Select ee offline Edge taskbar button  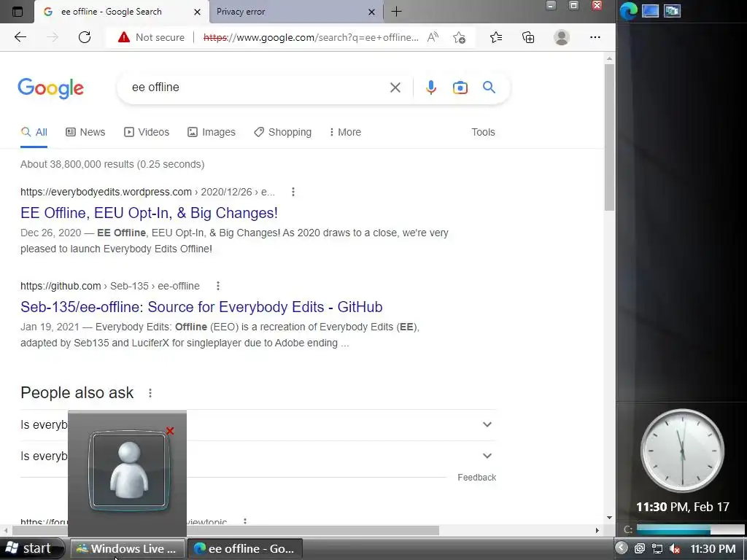tap(245, 548)
